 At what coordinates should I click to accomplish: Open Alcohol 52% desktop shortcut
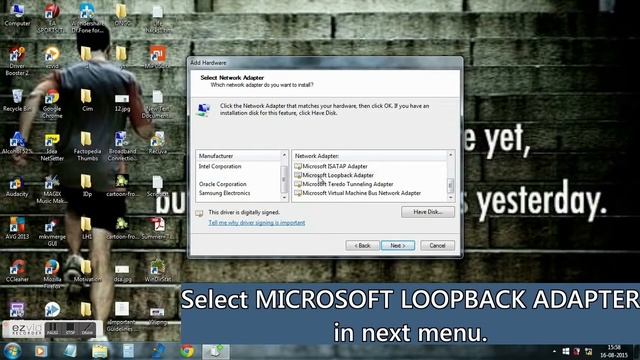17,142
